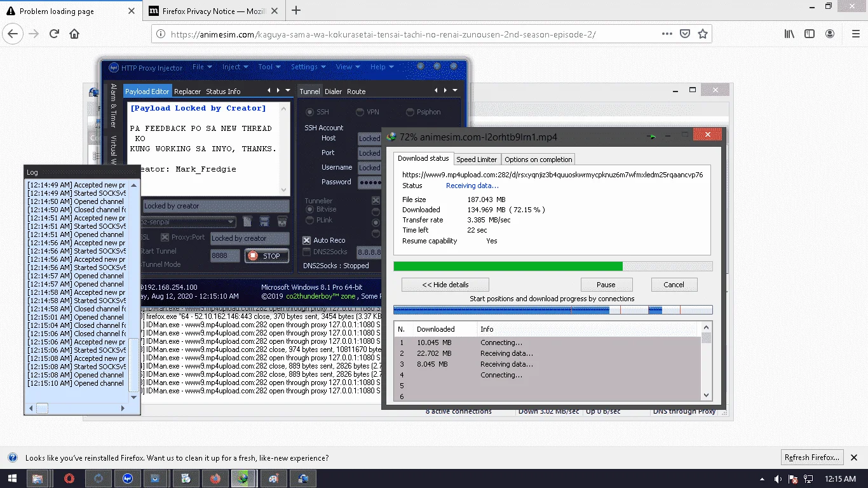Click the save config floppy icon
Viewport: 868px width, 488px height.
[264, 221]
